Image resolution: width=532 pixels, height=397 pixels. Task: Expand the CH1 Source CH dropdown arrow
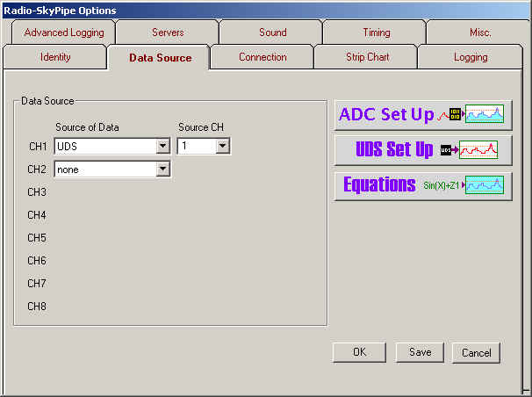[x=223, y=146]
